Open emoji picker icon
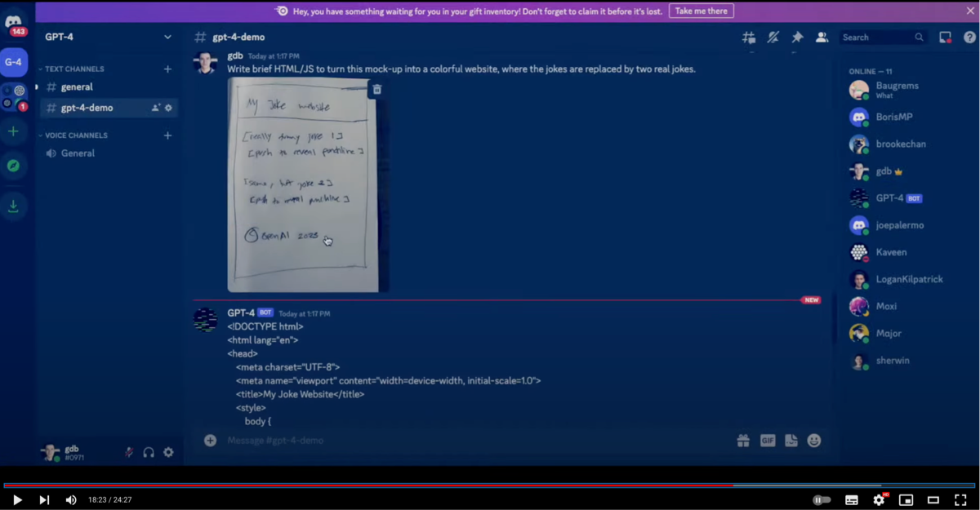The width and height of the screenshot is (980, 510). click(814, 441)
